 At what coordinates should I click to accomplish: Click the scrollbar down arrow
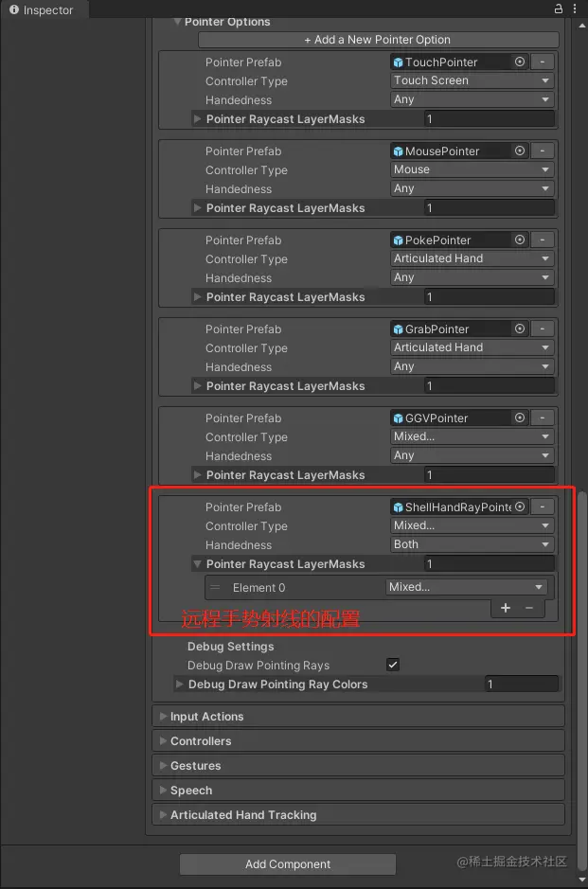pos(582,880)
